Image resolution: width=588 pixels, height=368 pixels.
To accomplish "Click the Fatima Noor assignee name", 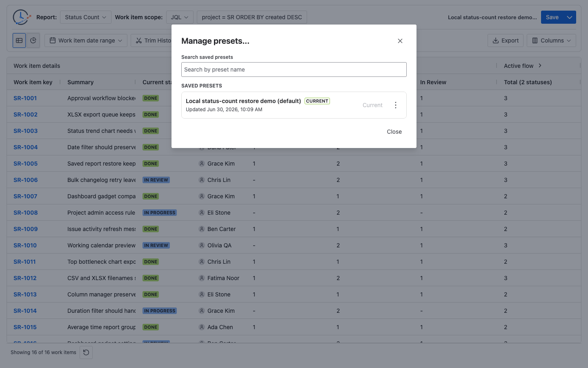I will (x=223, y=278).
